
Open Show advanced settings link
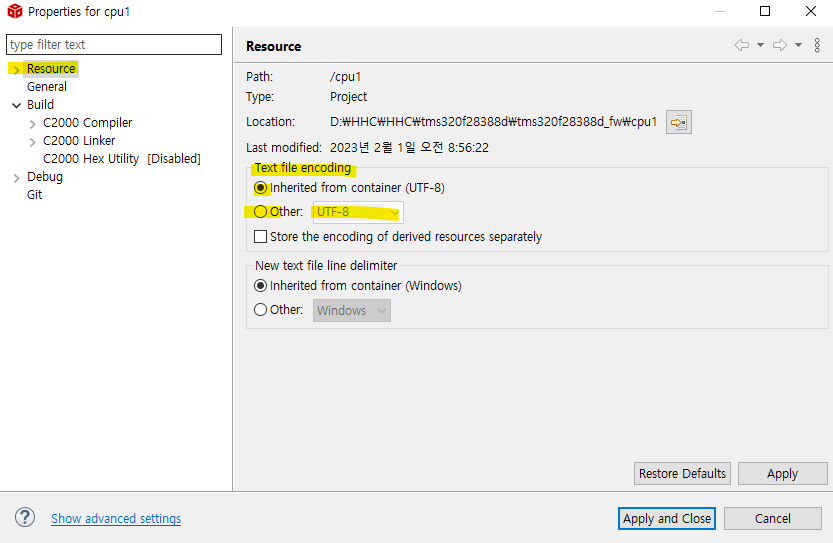[116, 519]
